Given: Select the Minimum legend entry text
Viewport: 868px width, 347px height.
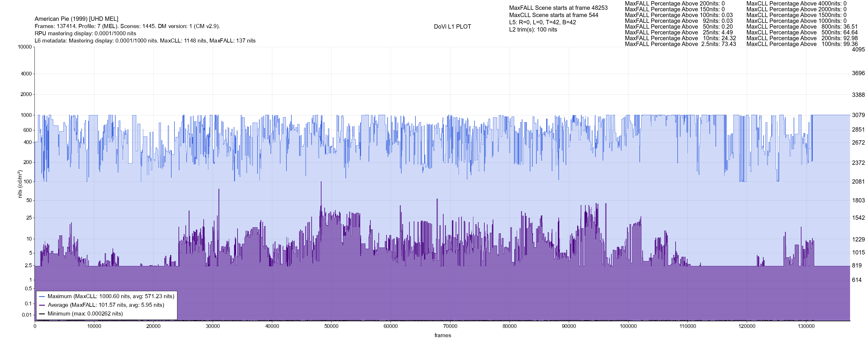Looking at the screenshot, I should [x=85, y=314].
